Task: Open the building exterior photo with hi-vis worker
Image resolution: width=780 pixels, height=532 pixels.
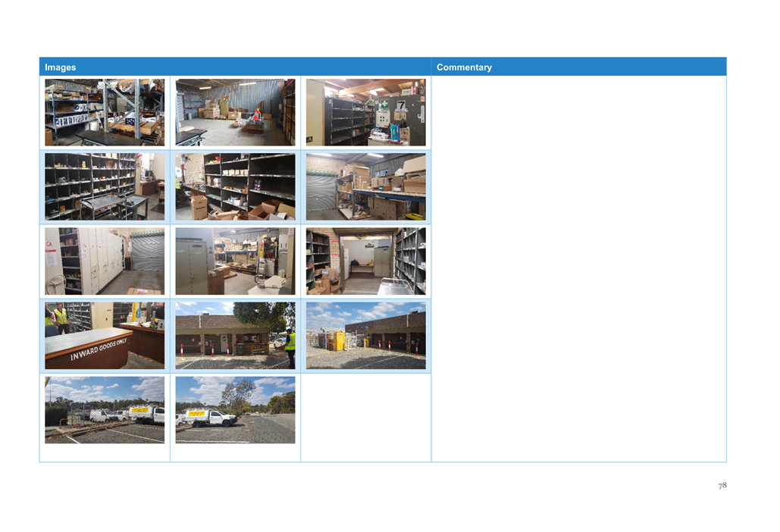Action: 235,335
